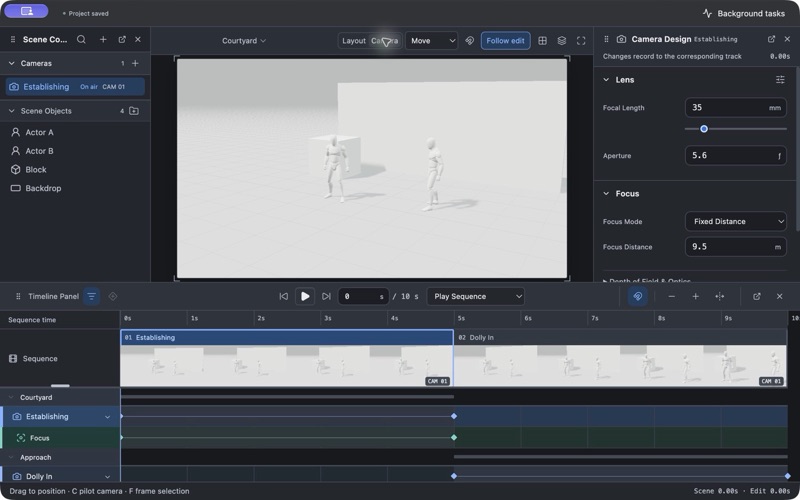Fit timeline to view
Image resolution: width=800 pixels, height=500 pixels.
coord(719,296)
